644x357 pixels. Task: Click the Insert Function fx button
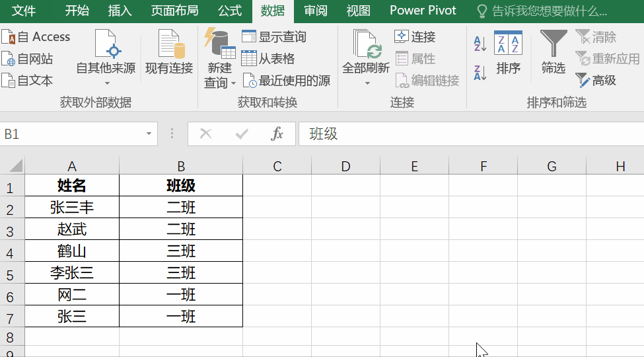277,134
